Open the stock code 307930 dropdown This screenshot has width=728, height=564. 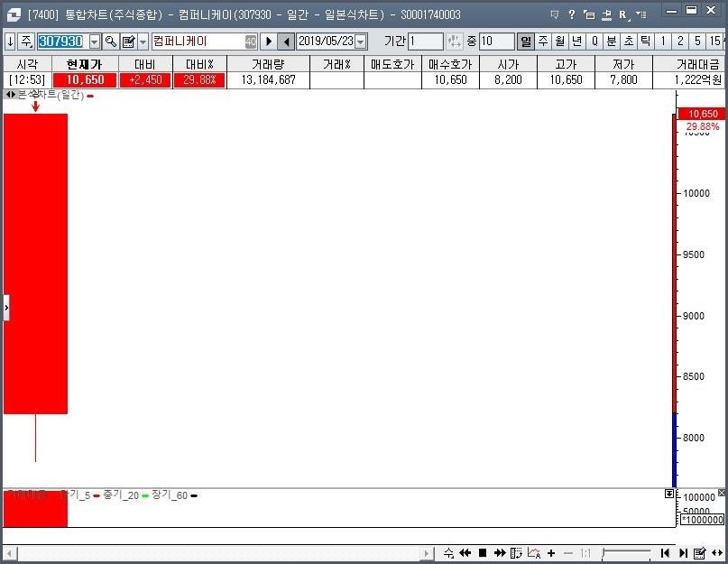pyautogui.click(x=95, y=42)
